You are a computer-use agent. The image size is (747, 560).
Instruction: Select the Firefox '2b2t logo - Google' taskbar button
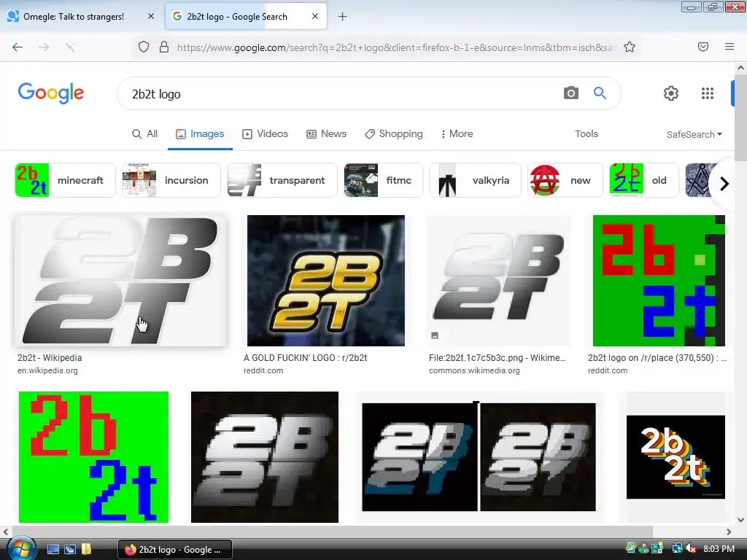coord(175,550)
